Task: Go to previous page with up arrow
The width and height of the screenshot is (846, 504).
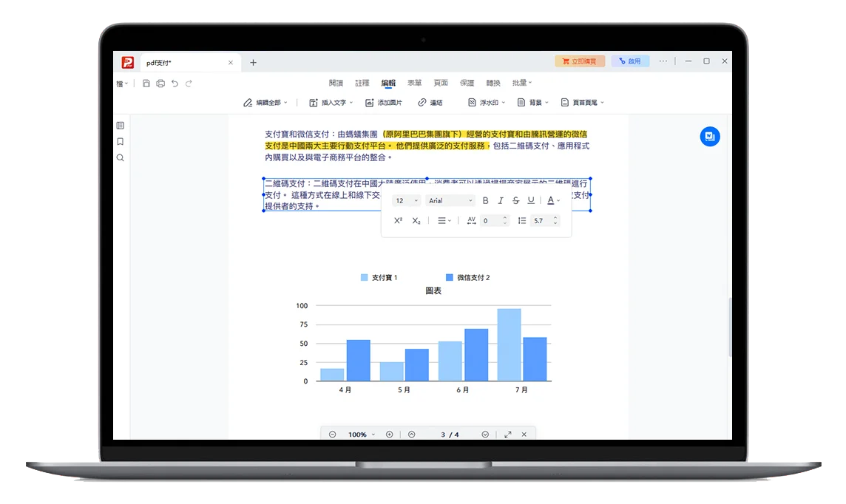Action: (412, 435)
